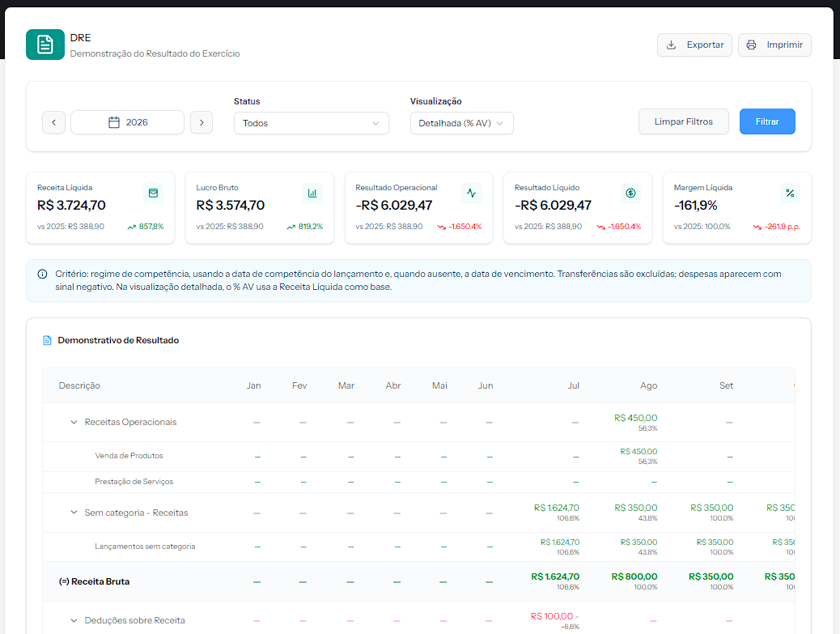This screenshot has width=840, height=634.
Task: Click the Resultado Operacional pulse icon
Action: tap(472, 193)
